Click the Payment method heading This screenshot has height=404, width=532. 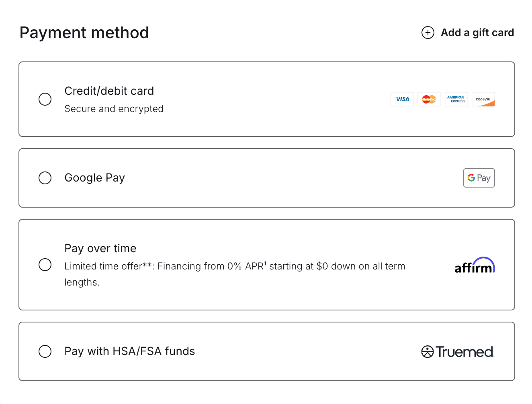[84, 33]
